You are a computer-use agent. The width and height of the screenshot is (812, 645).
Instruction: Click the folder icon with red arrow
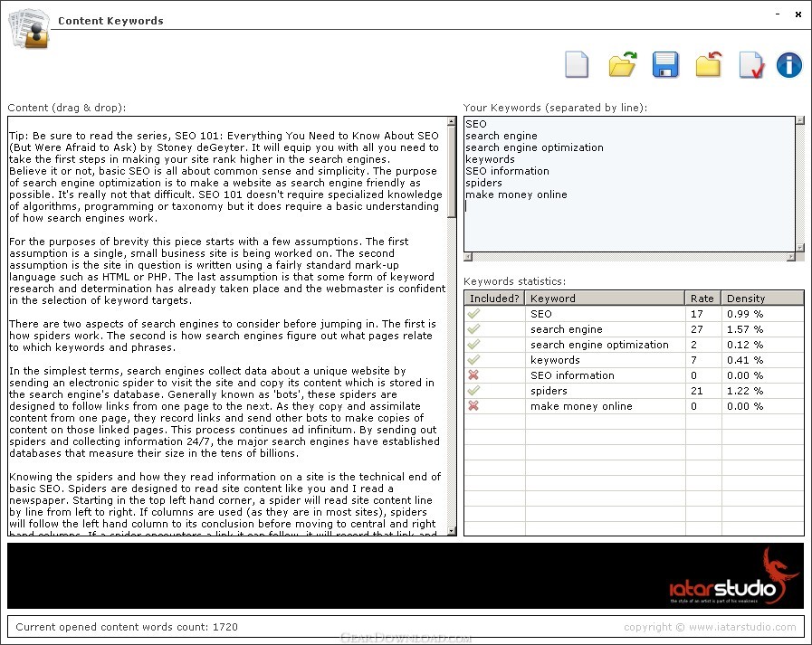click(709, 65)
